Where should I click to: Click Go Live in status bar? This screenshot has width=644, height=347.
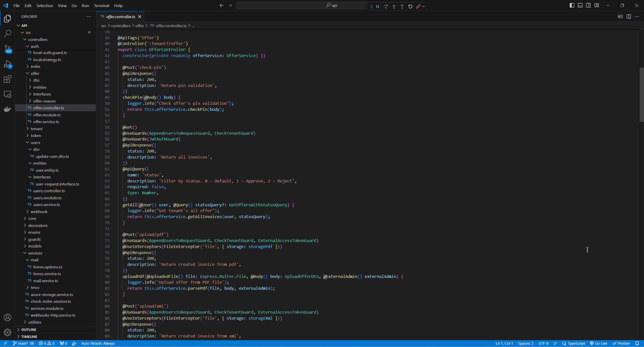click(x=599, y=343)
